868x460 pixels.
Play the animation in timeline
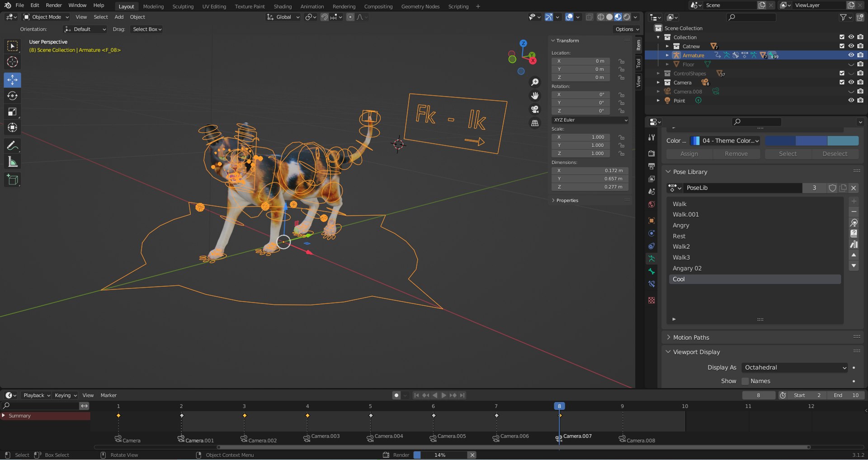[443, 395]
